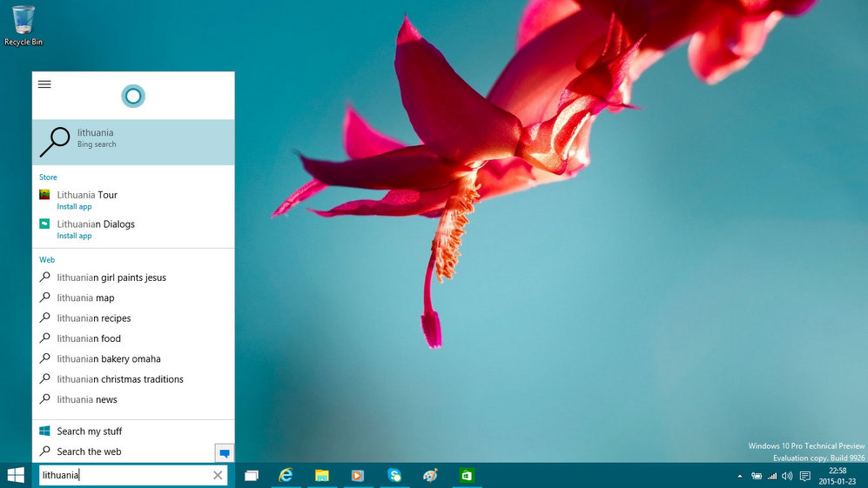Image resolution: width=868 pixels, height=488 pixels.
Task: Select 'lithuania' Bing search top result
Action: click(x=133, y=142)
